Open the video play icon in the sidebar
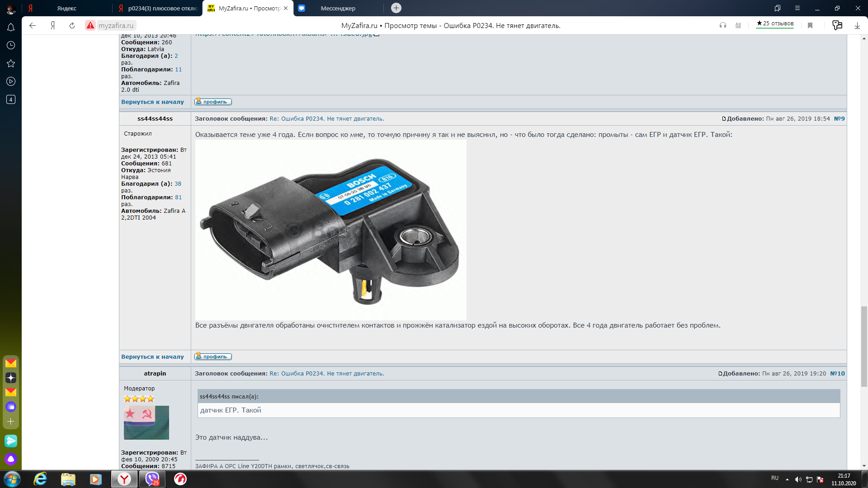Image resolution: width=868 pixels, height=488 pixels. pyautogui.click(x=11, y=81)
